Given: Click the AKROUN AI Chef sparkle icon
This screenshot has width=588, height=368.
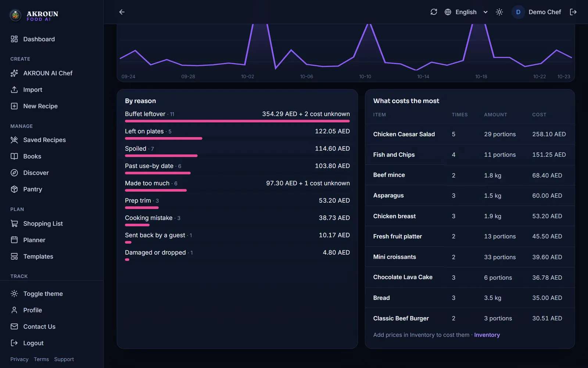Looking at the screenshot, I should (14, 73).
